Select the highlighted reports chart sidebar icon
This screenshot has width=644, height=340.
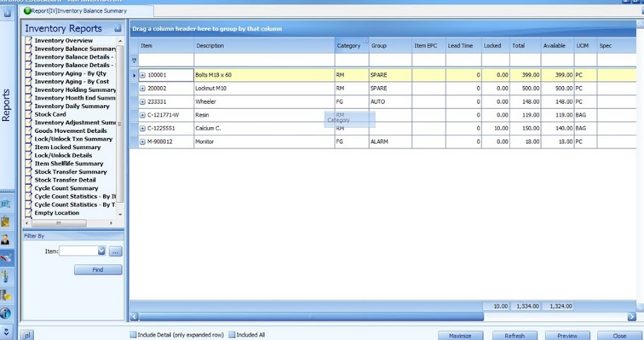point(6,258)
